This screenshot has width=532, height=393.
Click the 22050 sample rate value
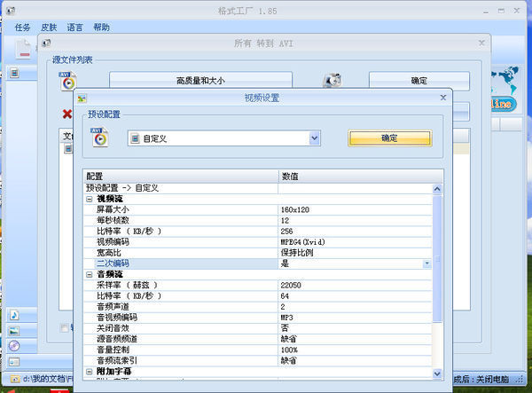(x=291, y=285)
